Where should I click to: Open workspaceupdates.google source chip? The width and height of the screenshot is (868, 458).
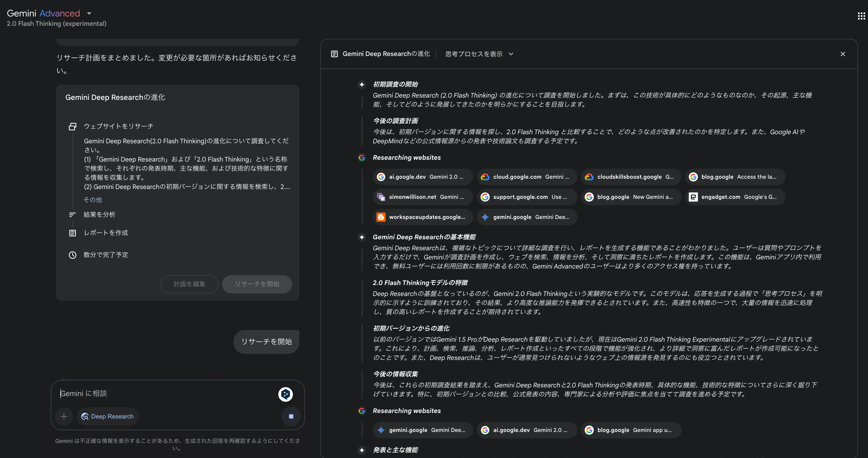[x=423, y=217]
